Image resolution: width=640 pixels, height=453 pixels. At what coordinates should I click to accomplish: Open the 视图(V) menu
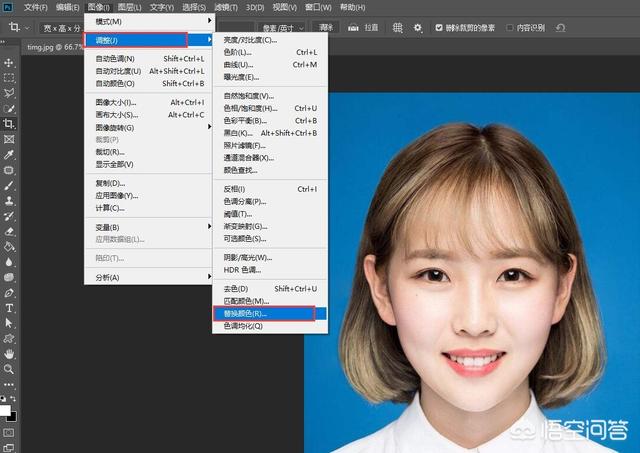(284, 7)
